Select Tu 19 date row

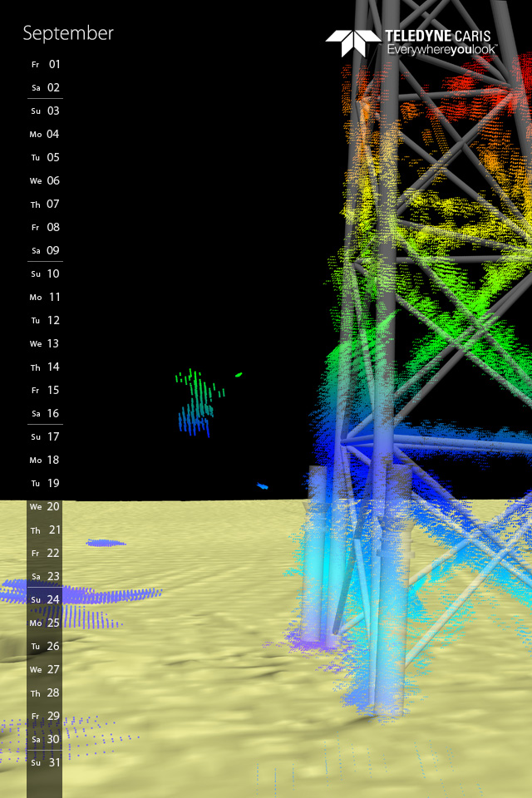pos(45,484)
